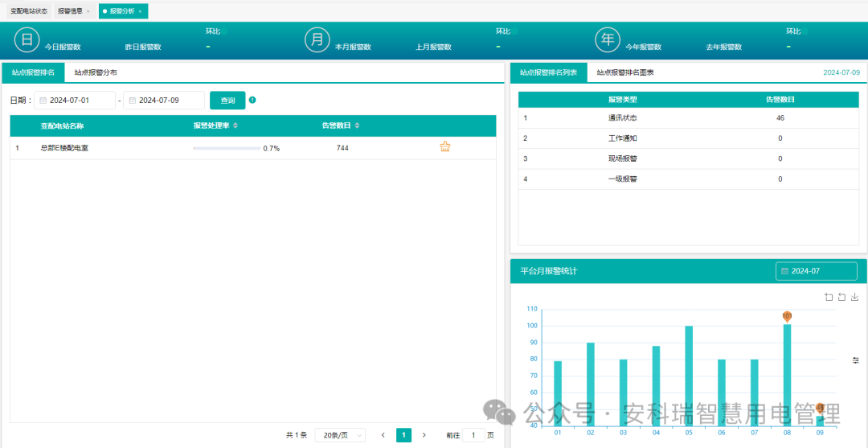Open start date picker 2024-07-01
The width and height of the screenshot is (868, 448).
(x=75, y=101)
